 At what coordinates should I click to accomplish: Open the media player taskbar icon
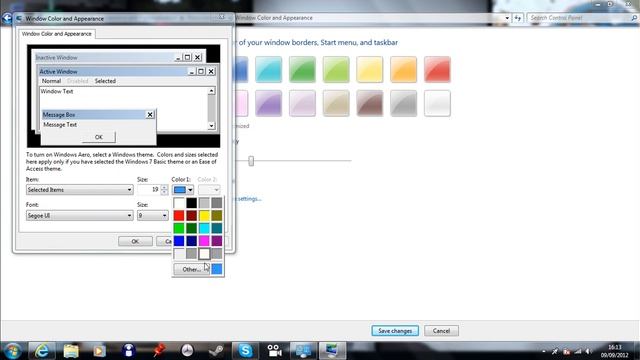[99, 351]
